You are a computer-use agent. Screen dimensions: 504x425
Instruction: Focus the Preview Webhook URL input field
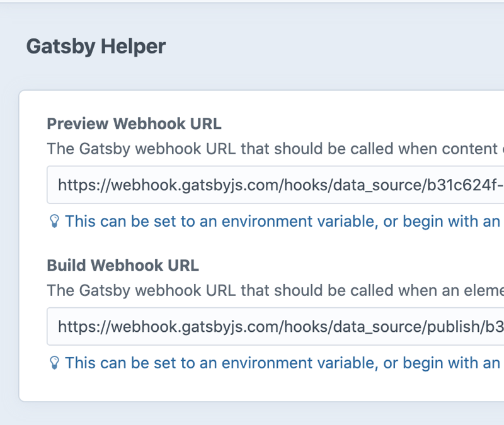[277, 185]
